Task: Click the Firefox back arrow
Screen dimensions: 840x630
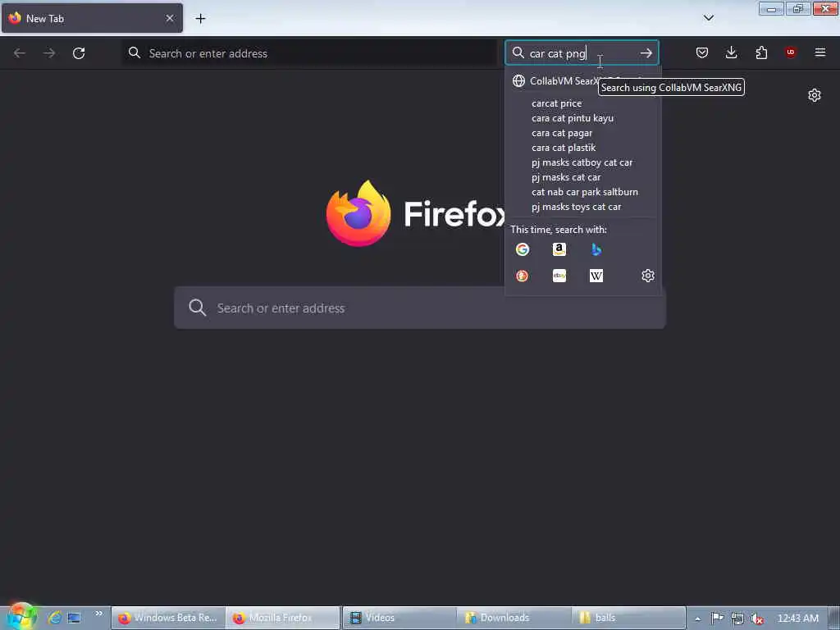Action: click(x=20, y=53)
